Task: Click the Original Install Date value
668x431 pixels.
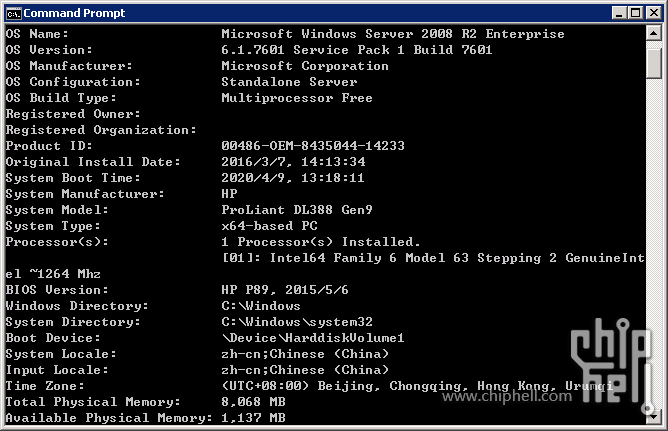Action: (x=293, y=162)
